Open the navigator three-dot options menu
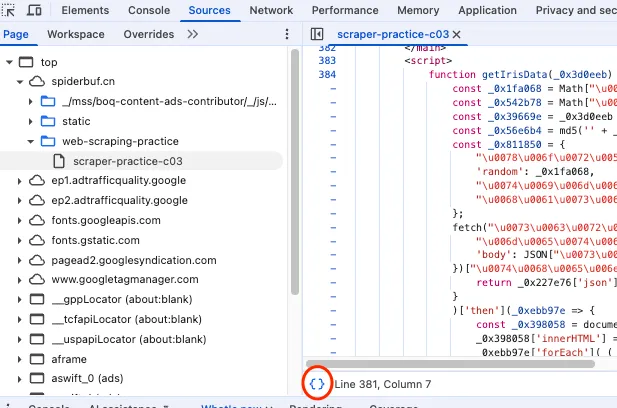617x408 pixels. [x=287, y=34]
